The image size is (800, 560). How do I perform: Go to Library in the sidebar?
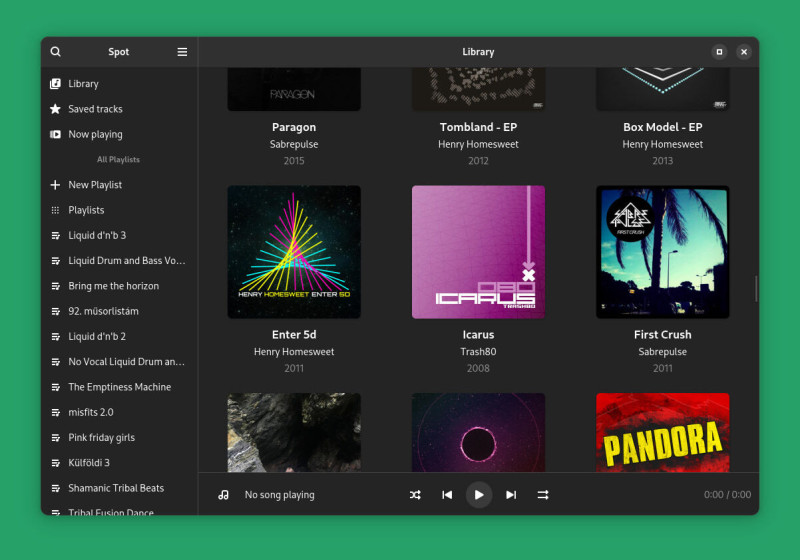pos(118,84)
